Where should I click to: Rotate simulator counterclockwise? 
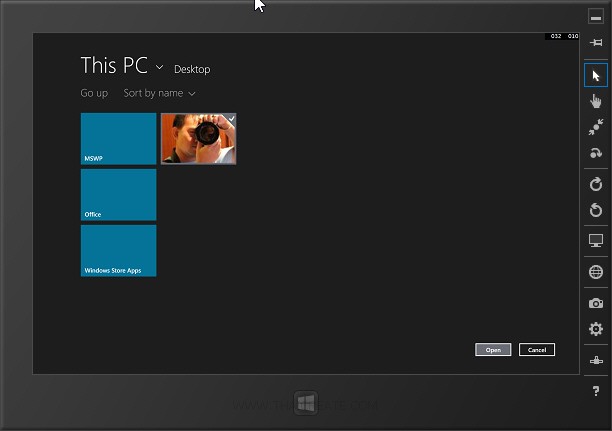pyautogui.click(x=596, y=210)
